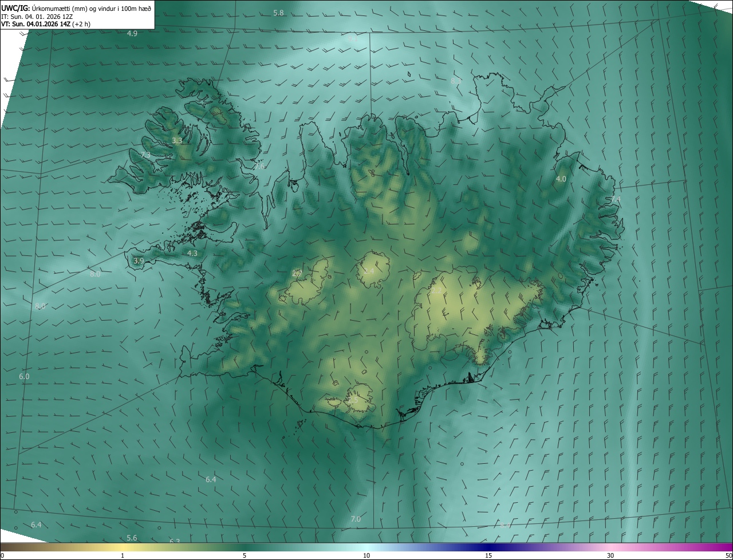Image resolution: width=733 pixels, height=560 pixels.
Task: Click the map value label 4.9
Action: [132, 34]
